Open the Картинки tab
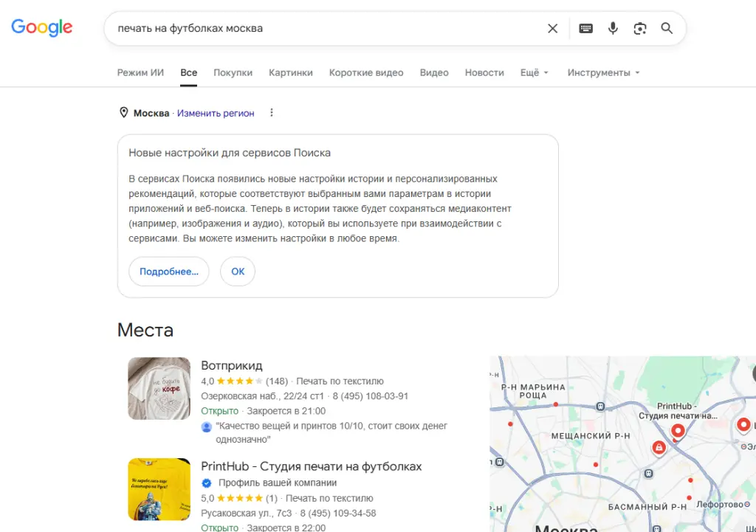The image size is (756, 532). 291,73
